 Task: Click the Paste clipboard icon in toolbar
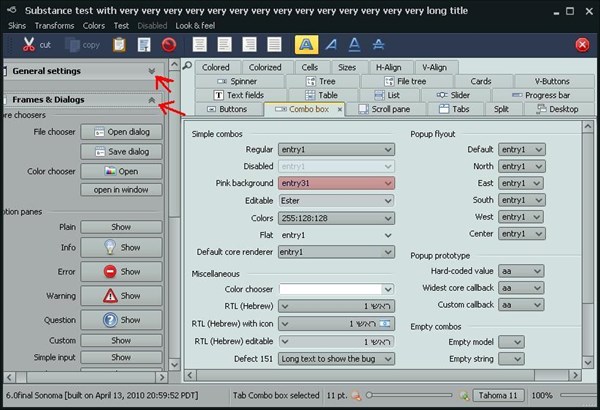point(119,45)
